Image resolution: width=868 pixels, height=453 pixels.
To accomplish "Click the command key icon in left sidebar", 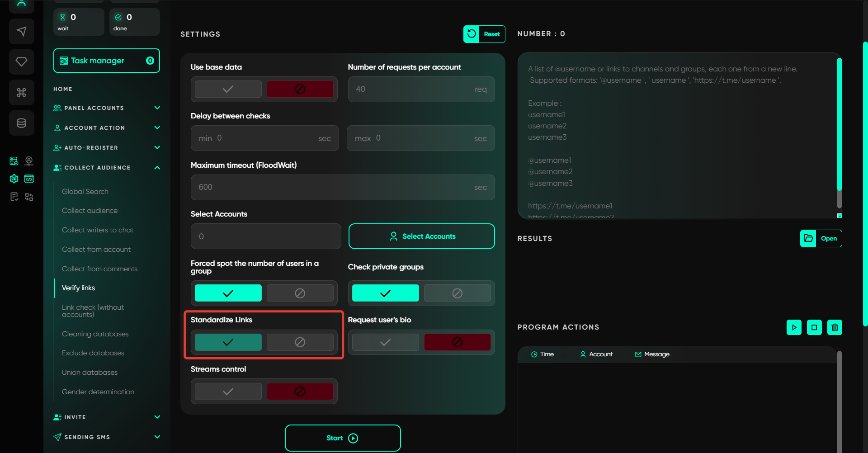I will pos(21,92).
